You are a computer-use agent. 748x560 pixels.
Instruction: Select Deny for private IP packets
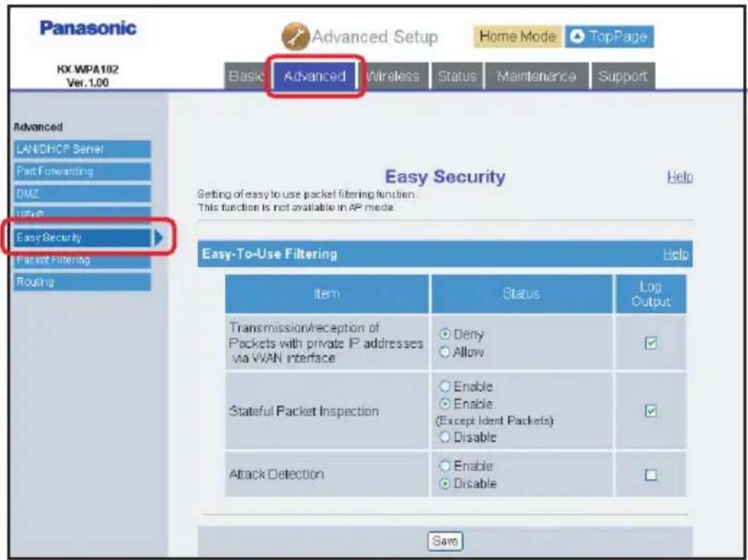[444, 334]
